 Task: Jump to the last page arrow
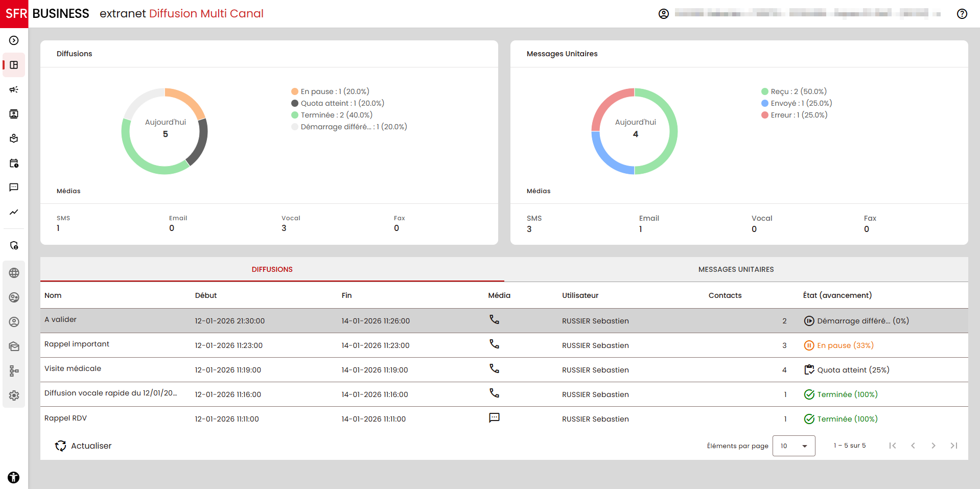953,446
